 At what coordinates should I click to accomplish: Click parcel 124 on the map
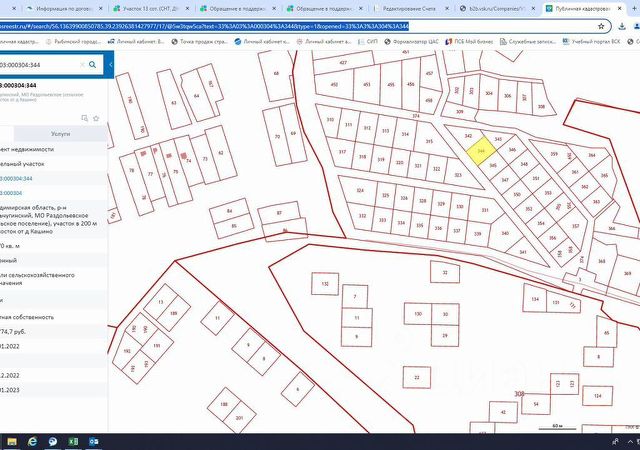click(x=598, y=396)
